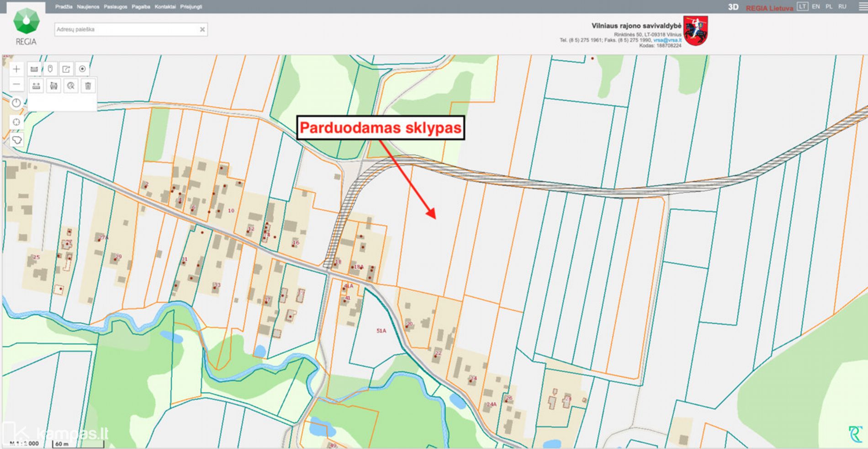Center map on my location crosshair
Viewport: 868px width, 449px height.
16,122
